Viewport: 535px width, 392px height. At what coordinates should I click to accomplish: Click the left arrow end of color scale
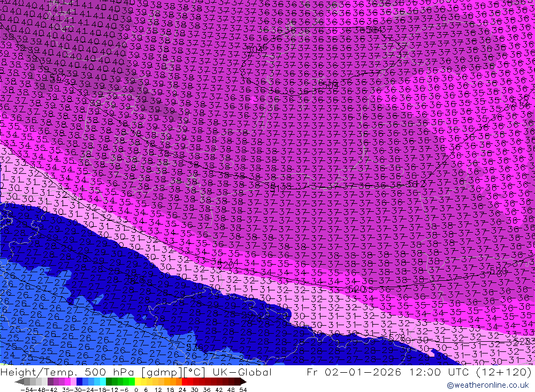click(19, 382)
